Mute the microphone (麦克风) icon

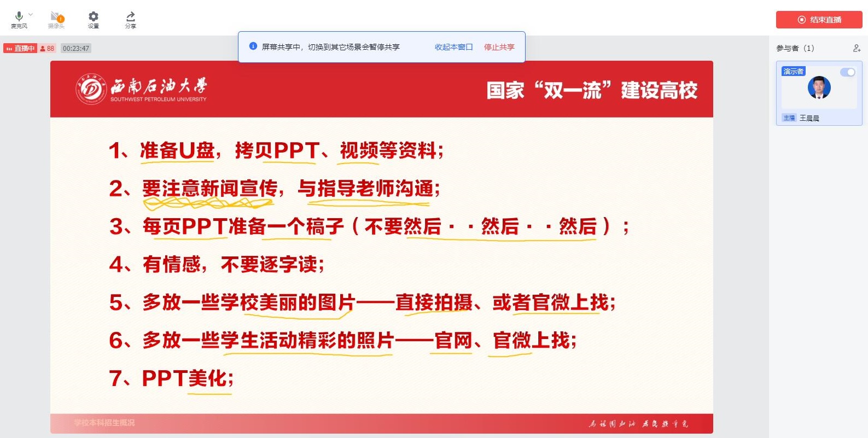pos(19,16)
